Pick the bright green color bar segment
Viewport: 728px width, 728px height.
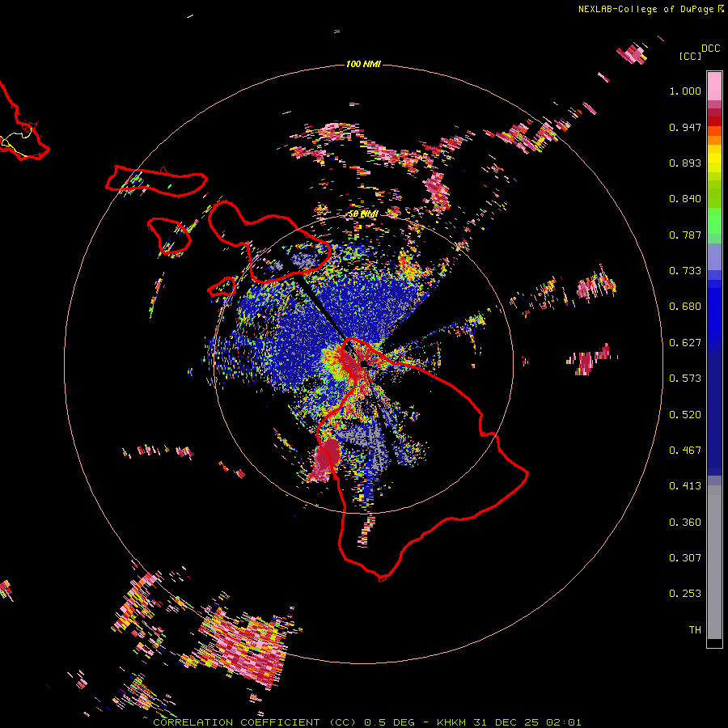714,221
